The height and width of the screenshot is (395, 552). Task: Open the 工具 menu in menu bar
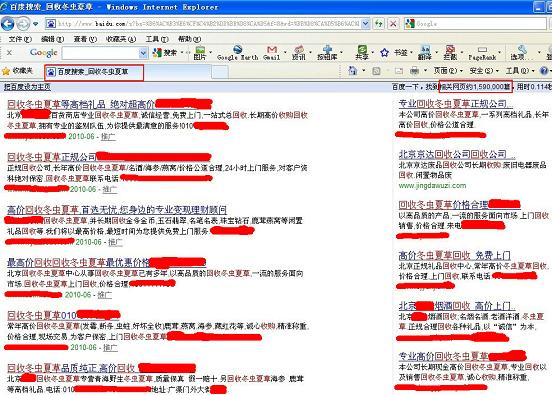(157, 39)
